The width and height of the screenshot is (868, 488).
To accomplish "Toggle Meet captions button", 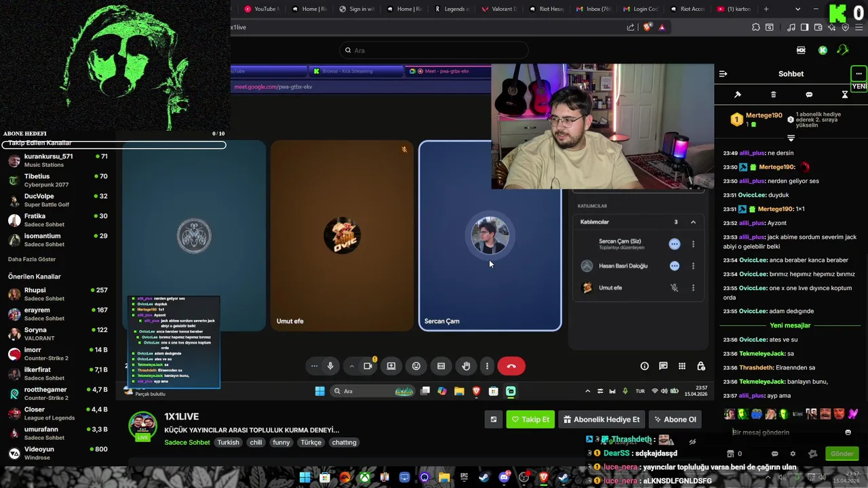I will (x=441, y=366).
